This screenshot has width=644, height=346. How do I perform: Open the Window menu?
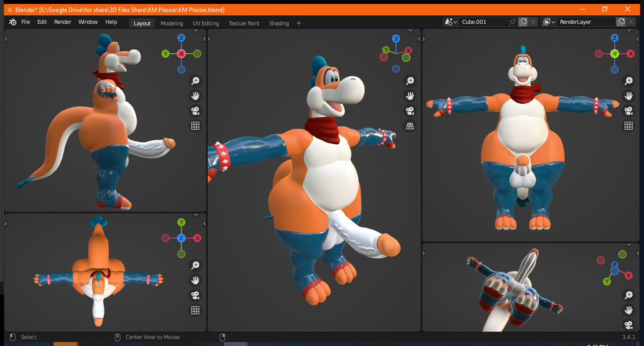coord(88,22)
